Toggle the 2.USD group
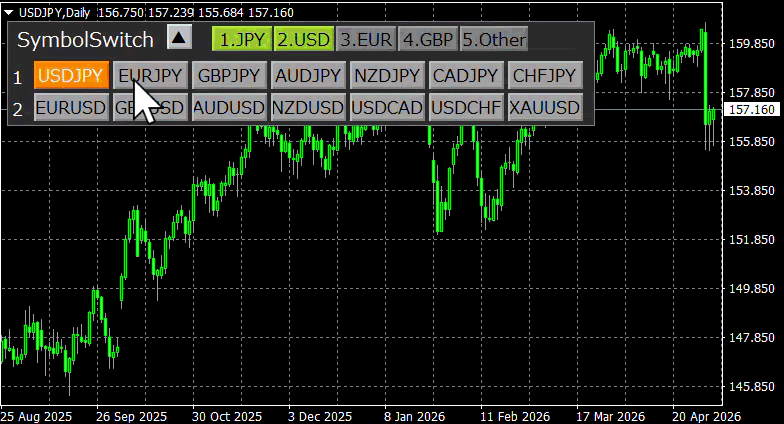 tap(304, 40)
